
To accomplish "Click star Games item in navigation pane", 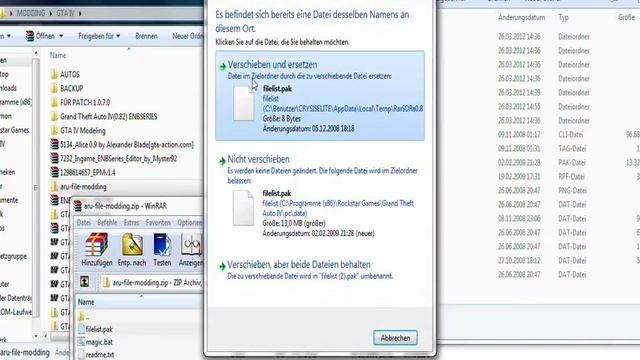I will 15,130.
